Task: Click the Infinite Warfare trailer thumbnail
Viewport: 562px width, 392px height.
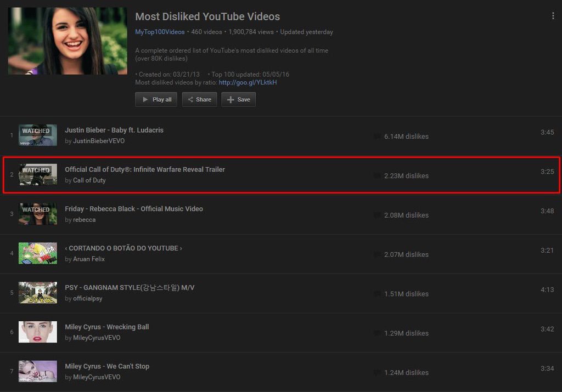Action: 38,174
